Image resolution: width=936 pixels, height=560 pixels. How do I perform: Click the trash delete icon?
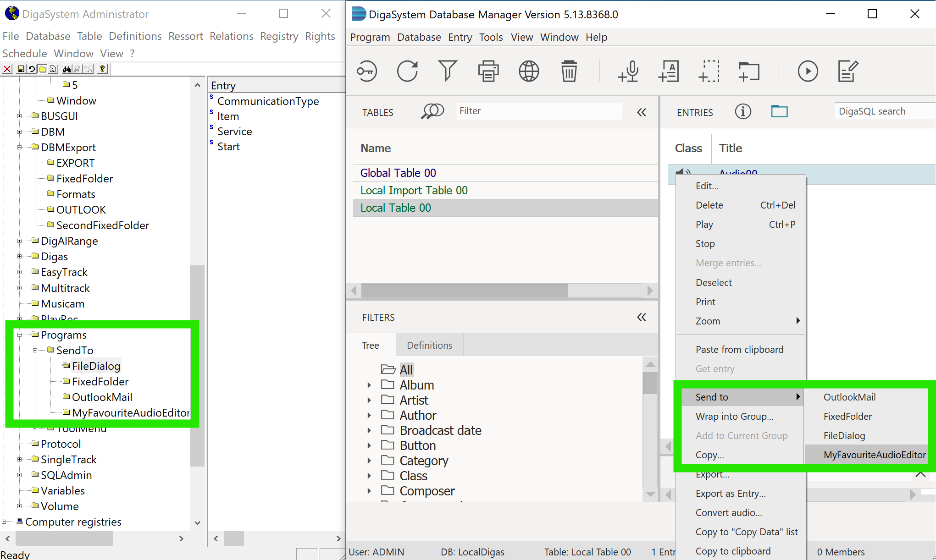pyautogui.click(x=569, y=71)
